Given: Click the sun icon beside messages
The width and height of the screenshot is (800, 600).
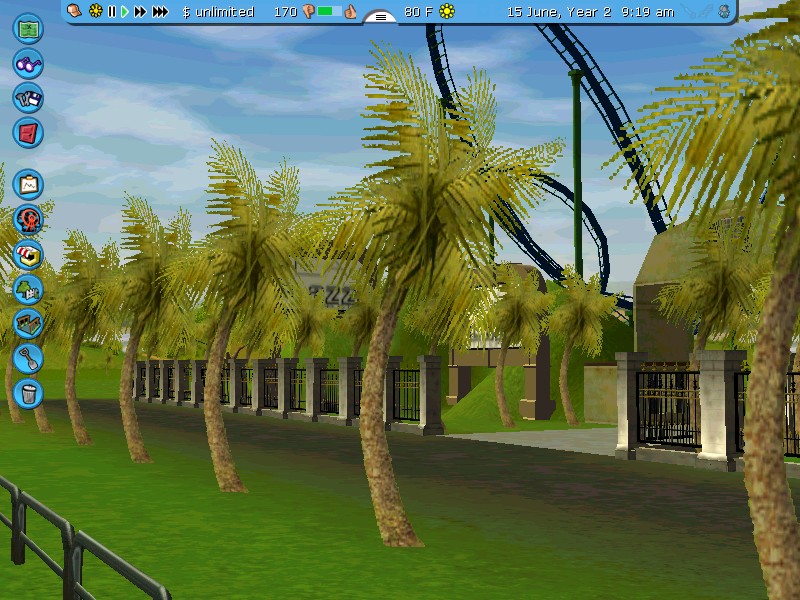Looking at the screenshot, I should [95, 11].
